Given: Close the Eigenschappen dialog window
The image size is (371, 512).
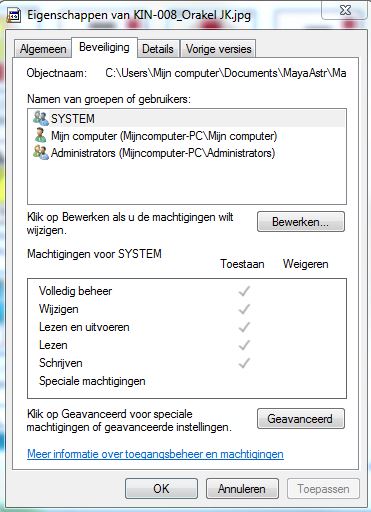Looking at the screenshot, I should 345,10.
